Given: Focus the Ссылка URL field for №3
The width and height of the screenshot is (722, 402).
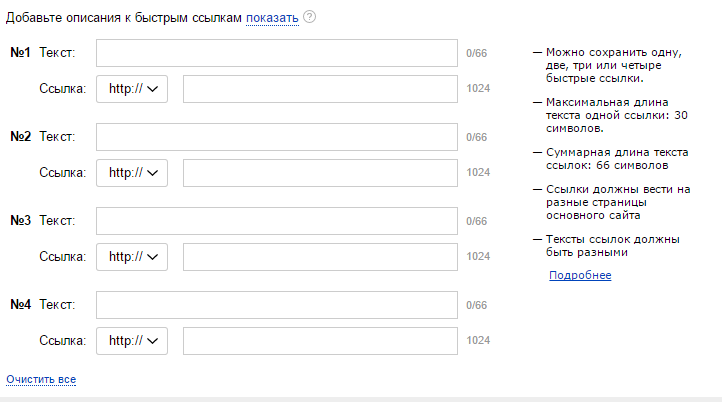Looking at the screenshot, I should point(320,256).
